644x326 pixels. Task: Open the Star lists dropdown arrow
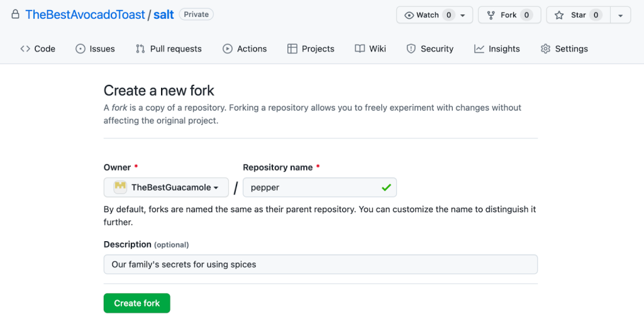click(x=620, y=15)
